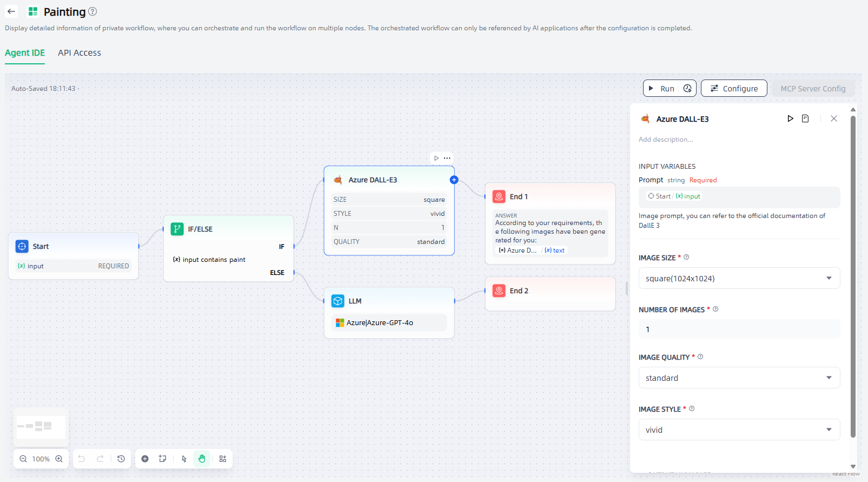This screenshot has width=868, height=482.
Task: Expand the Image Size dropdown
Action: pos(739,279)
